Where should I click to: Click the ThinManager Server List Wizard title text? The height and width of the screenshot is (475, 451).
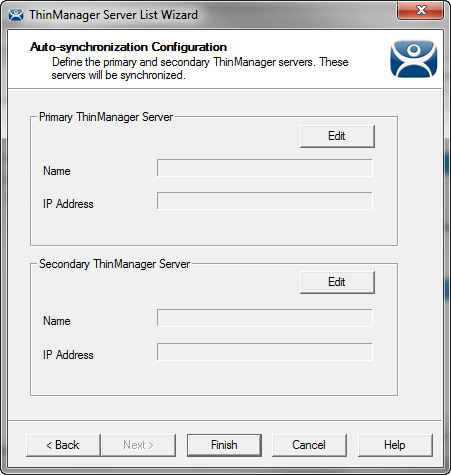click(x=113, y=15)
